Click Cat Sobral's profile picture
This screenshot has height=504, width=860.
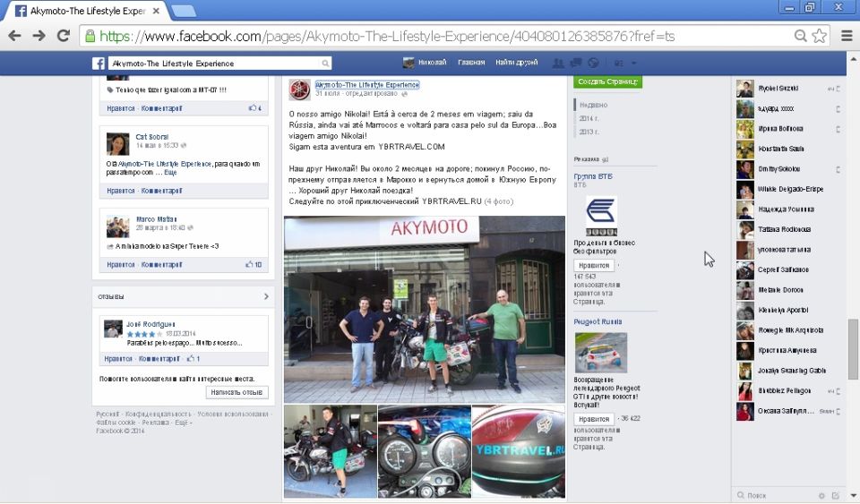[x=117, y=144]
